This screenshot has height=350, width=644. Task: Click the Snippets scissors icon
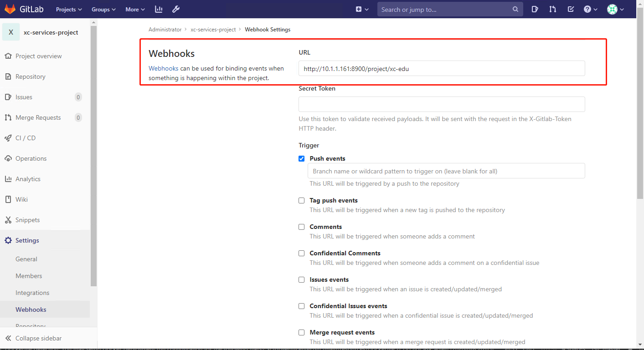click(8, 220)
